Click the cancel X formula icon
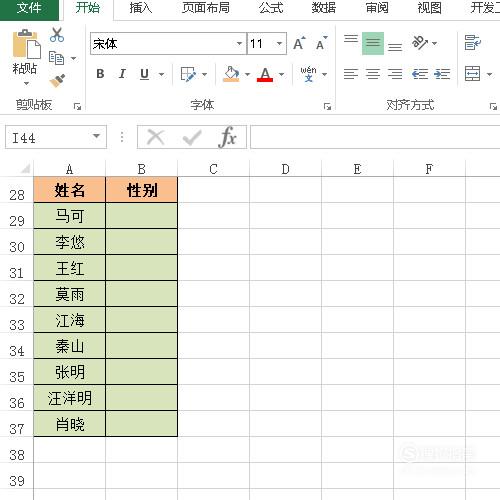 [156, 137]
